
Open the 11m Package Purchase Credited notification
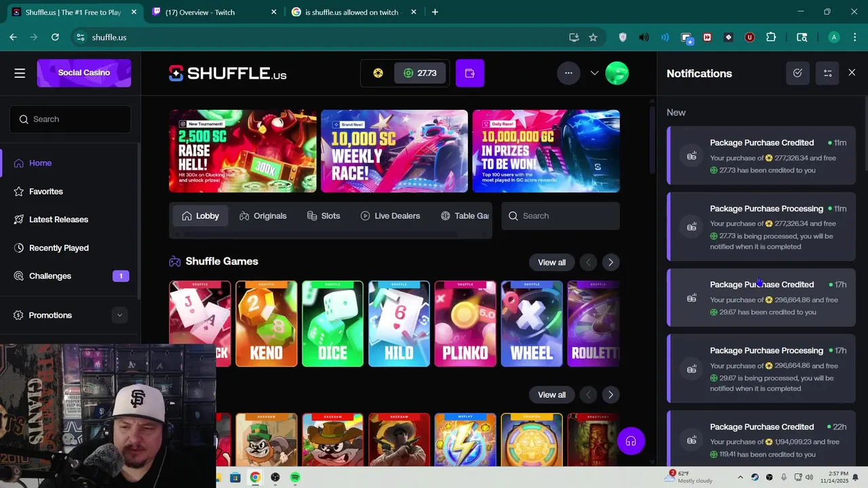pos(761,156)
